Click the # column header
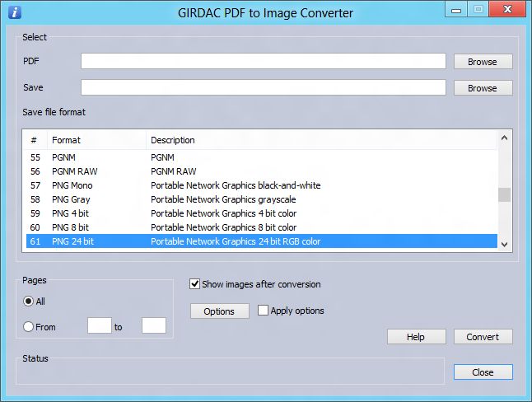Image resolution: width=532 pixels, height=402 pixels. (35, 140)
